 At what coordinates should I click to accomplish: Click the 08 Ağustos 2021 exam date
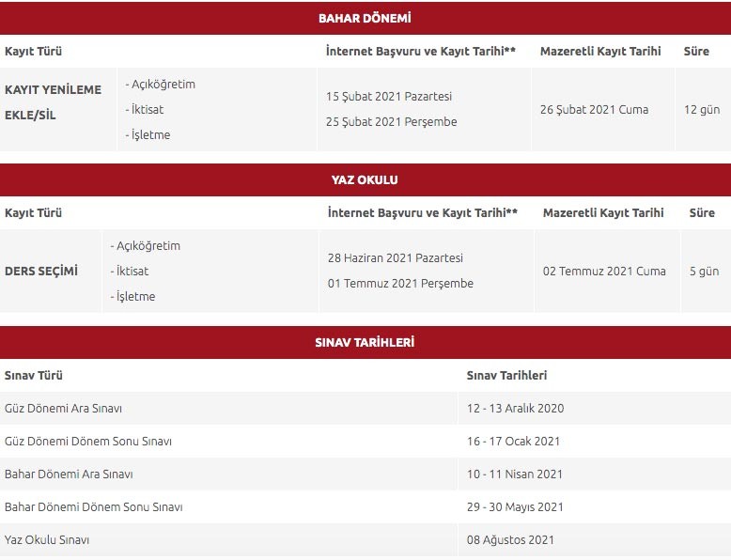tap(510, 540)
